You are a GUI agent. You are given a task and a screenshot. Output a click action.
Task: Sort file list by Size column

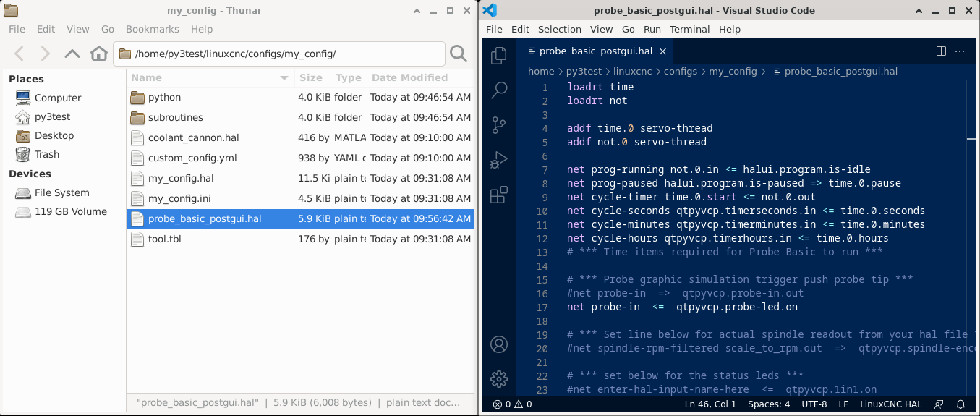312,77
